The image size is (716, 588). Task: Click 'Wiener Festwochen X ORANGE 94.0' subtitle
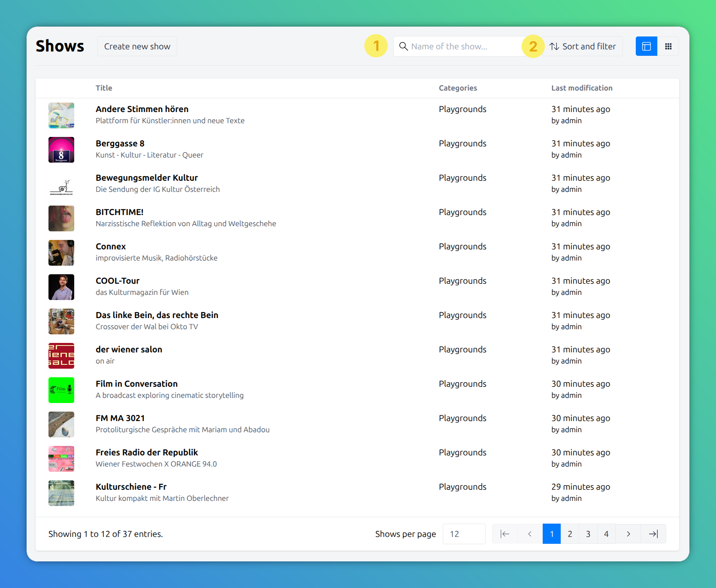pos(156,464)
